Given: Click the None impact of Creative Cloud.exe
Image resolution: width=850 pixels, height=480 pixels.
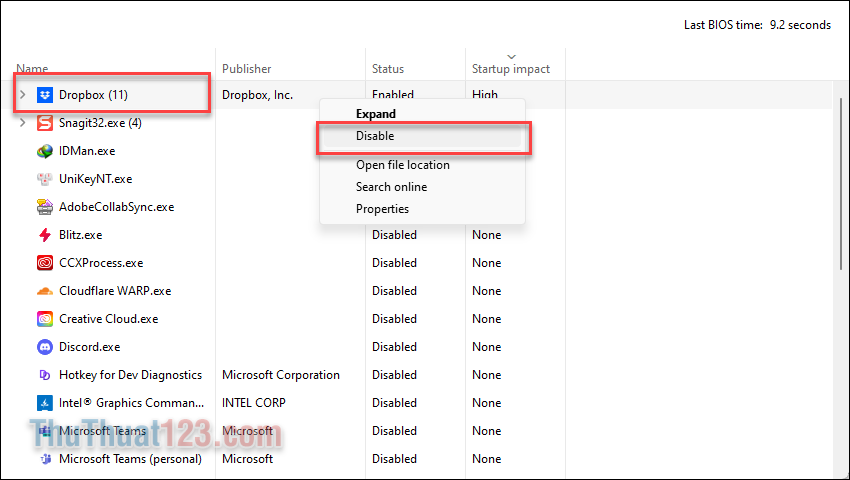Looking at the screenshot, I should click(x=486, y=319).
